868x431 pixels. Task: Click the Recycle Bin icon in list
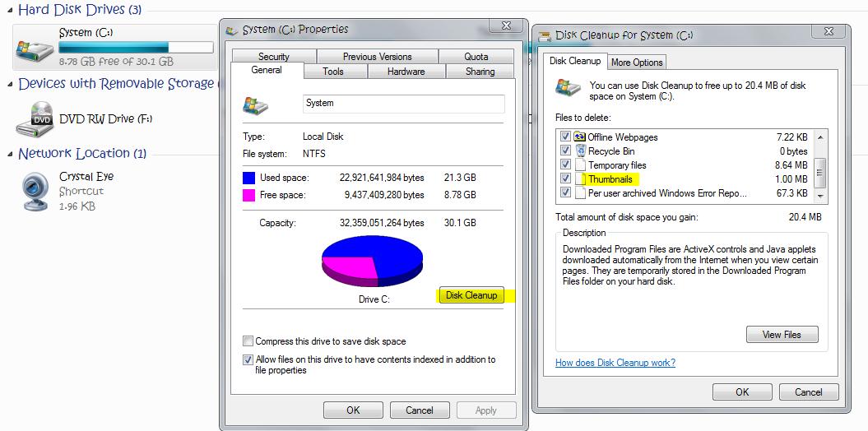pyautogui.click(x=579, y=151)
